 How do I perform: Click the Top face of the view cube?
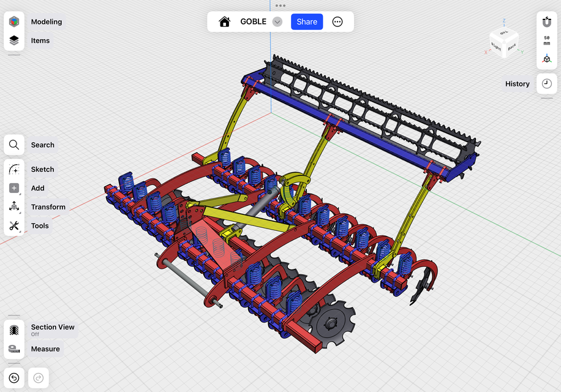pos(503,32)
